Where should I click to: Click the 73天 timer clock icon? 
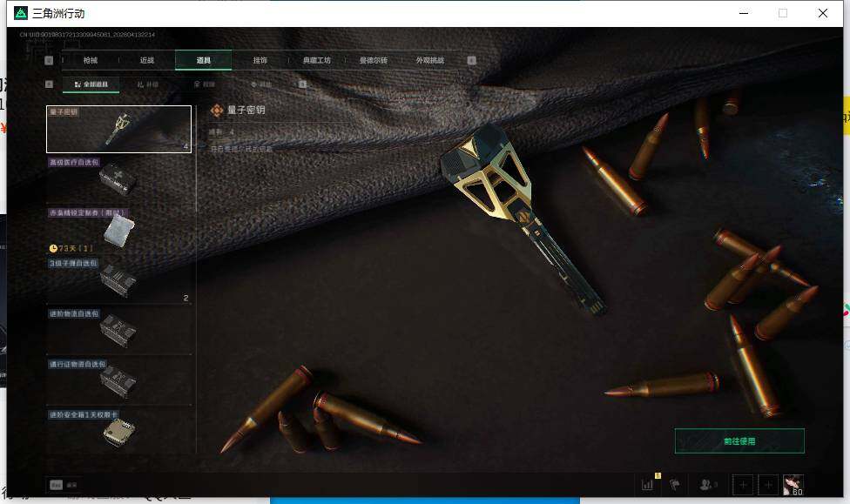[x=53, y=248]
